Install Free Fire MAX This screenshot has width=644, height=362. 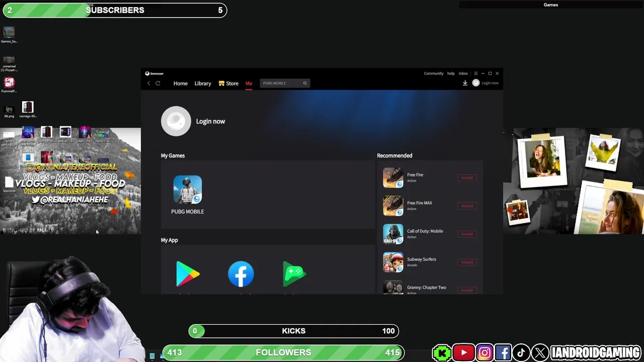467,206
